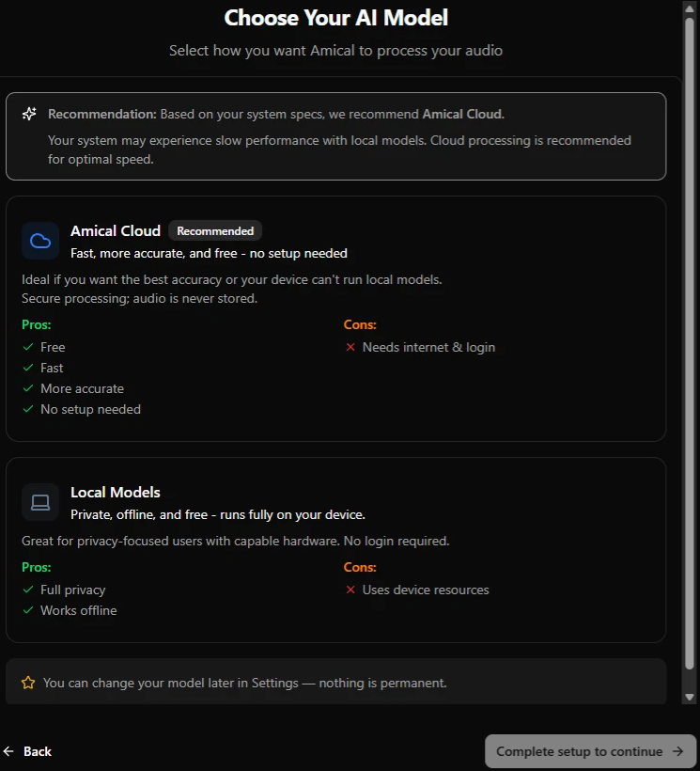Click the 'No setup needed' pro text

point(91,409)
